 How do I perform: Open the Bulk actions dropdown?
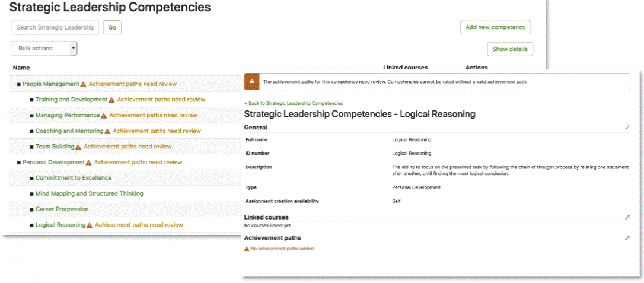pyautogui.click(x=44, y=49)
